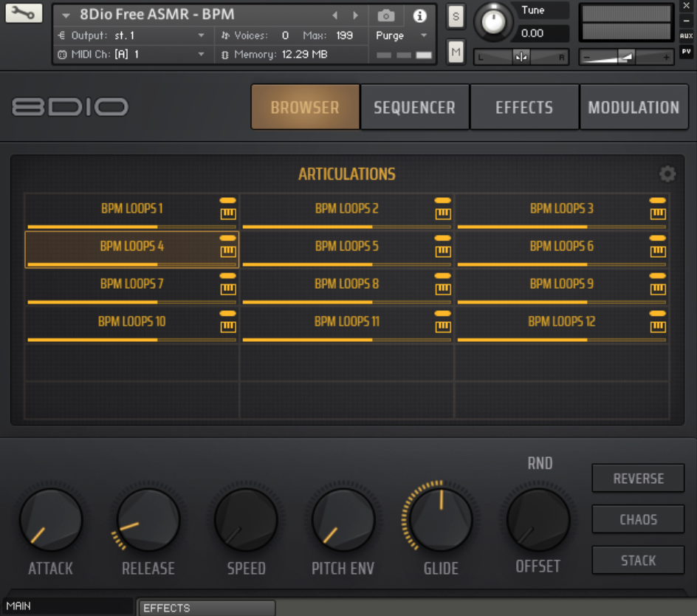This screenshot has height=616, width=697.
Task: Click the ATTACK knob
Action: [51, 519]
